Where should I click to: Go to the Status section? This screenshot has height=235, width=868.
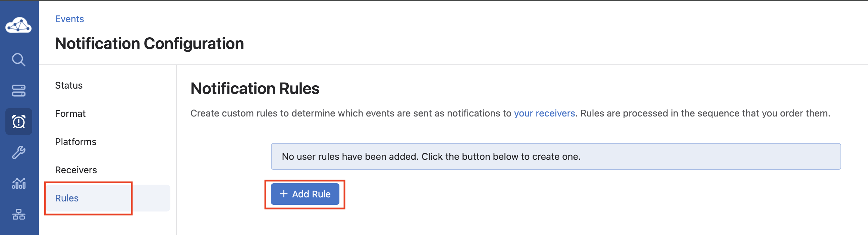click(69, 85)
